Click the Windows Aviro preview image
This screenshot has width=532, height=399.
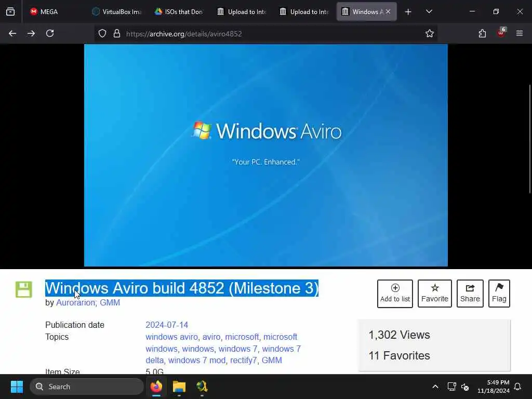click(265, 155)
